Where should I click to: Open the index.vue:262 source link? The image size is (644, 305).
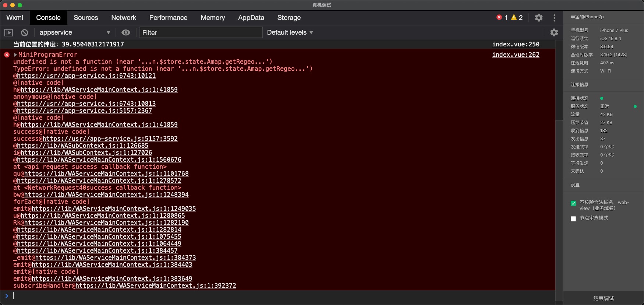[x=516, y=55]
